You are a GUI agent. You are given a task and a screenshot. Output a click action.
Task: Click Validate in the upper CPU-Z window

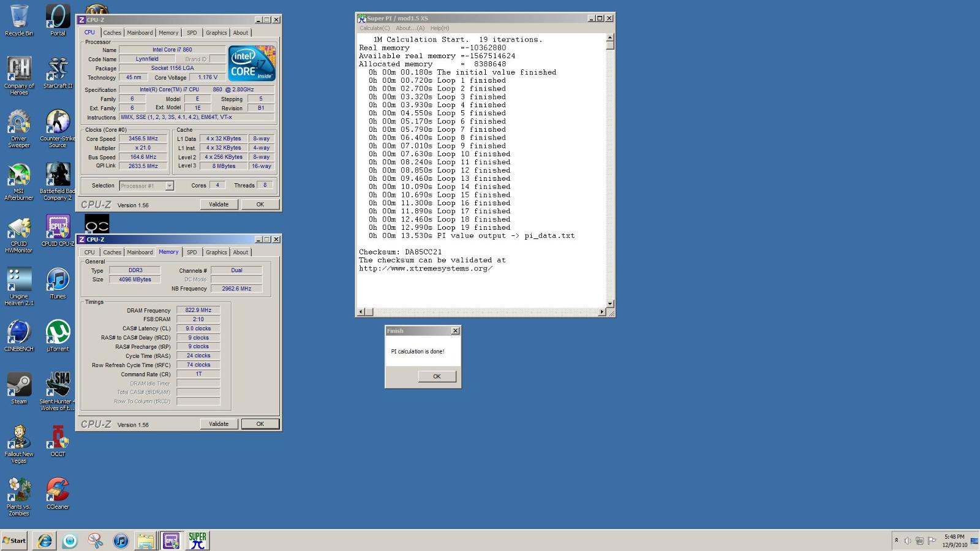tap(219, 205)
